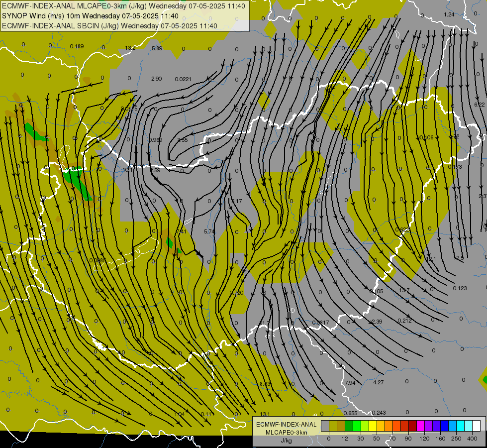487x448 pixels.
Task: Click the legend tick label 70
Action: pyautogui.click(x=392, y=439)
